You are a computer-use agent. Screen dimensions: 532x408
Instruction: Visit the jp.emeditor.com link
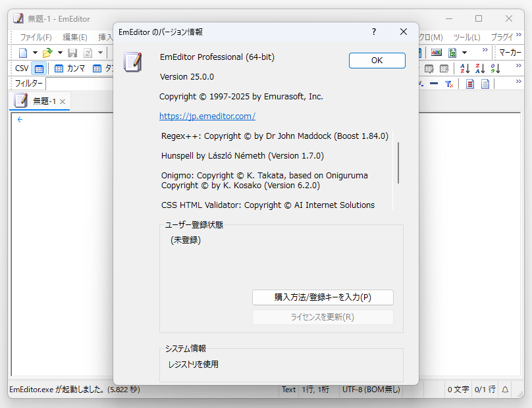[x=207, y=116]
